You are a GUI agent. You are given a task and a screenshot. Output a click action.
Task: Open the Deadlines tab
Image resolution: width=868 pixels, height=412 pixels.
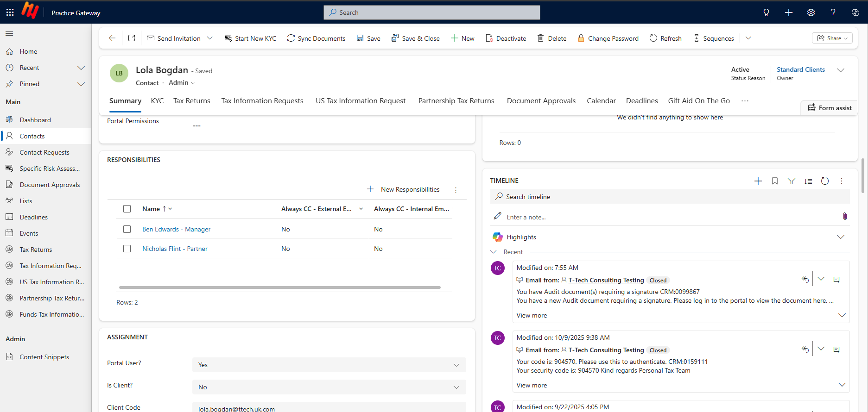coord(642,100)
